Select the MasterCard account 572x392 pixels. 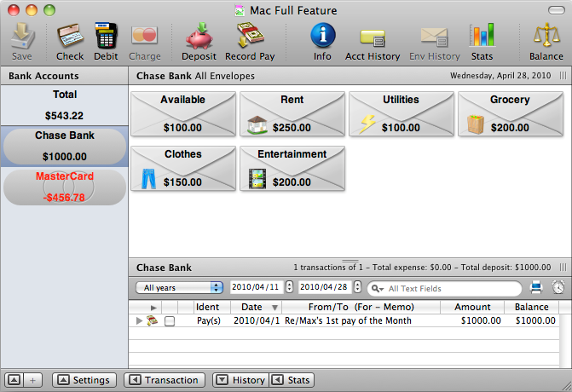click(65, 187)
